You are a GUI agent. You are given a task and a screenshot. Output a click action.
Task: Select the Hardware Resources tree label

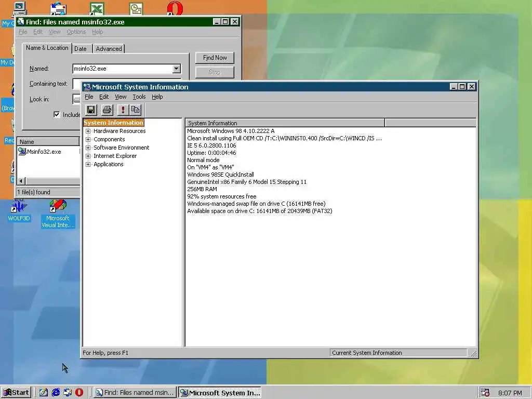click(x=119, y=131)
